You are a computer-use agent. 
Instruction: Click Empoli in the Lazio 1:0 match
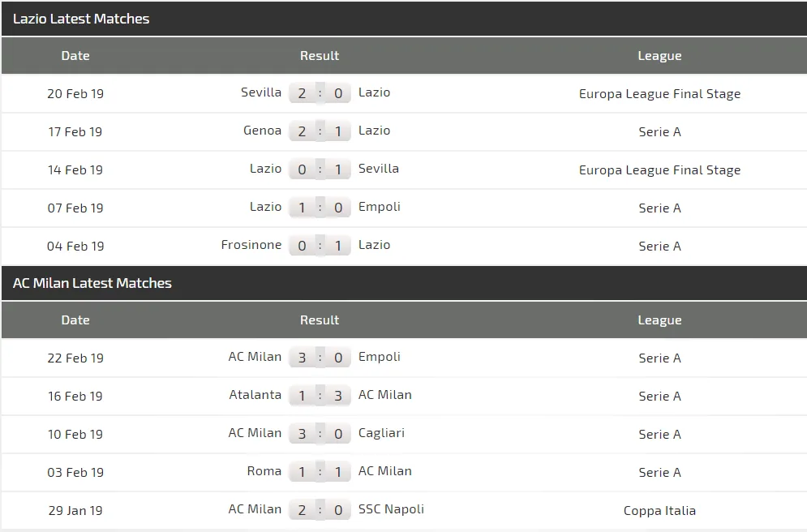click(x=380, y=207)
